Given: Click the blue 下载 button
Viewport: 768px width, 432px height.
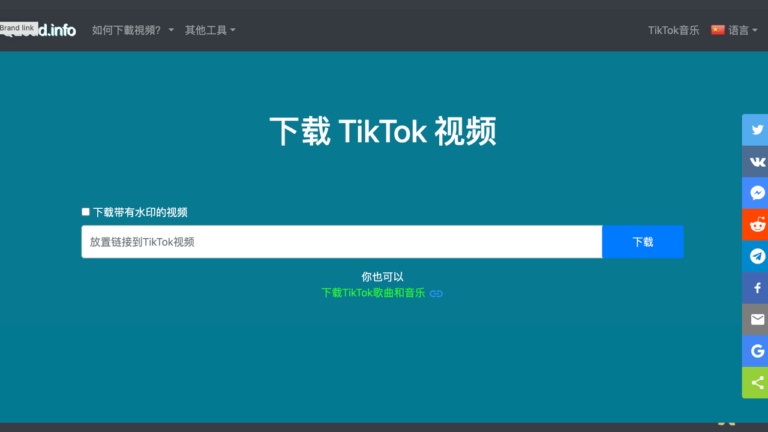Looking at the screenshot, I should (643, 242).
